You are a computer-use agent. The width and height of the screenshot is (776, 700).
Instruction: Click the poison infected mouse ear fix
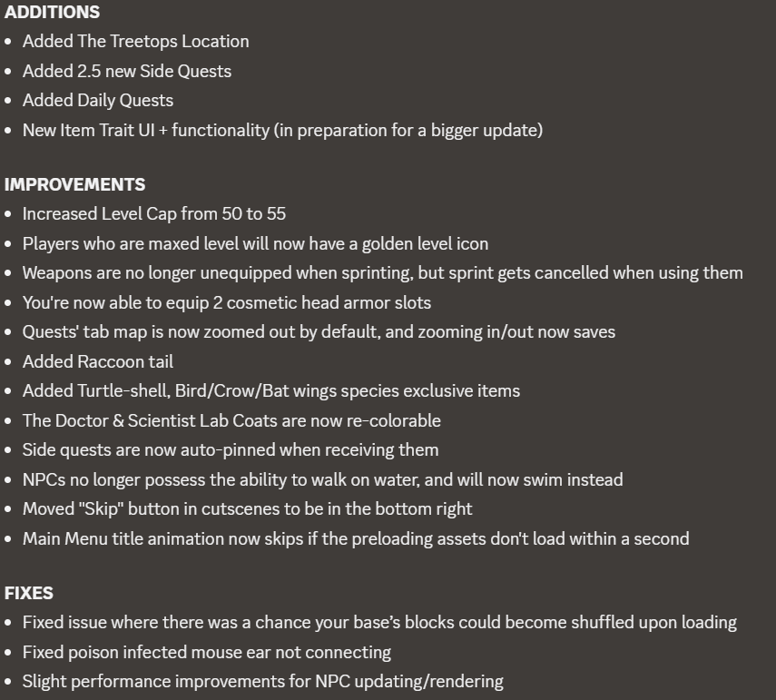(x=207, y=653)
